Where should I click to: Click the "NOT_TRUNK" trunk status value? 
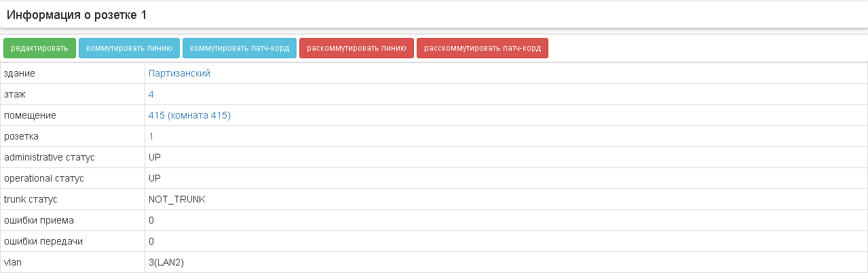176,199
